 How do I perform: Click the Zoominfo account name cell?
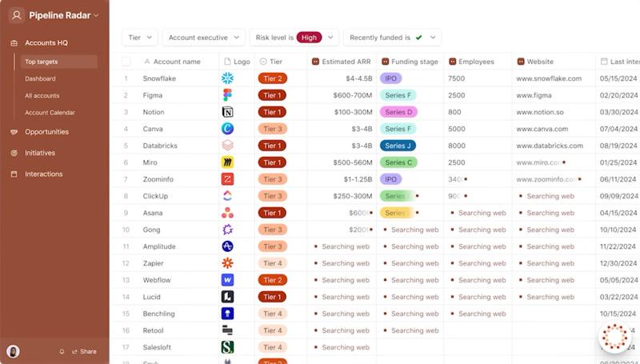point(158,179)
